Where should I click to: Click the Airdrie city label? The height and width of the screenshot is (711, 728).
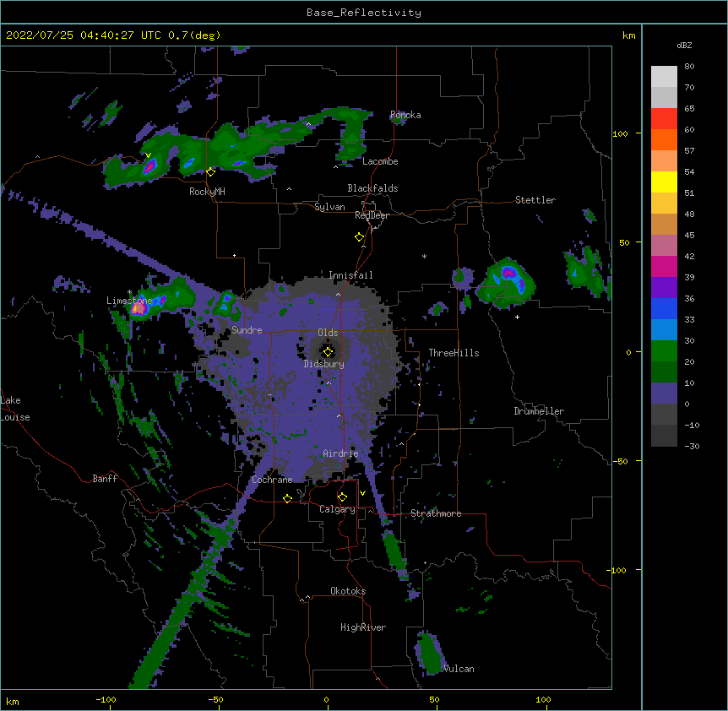point(341,453)
